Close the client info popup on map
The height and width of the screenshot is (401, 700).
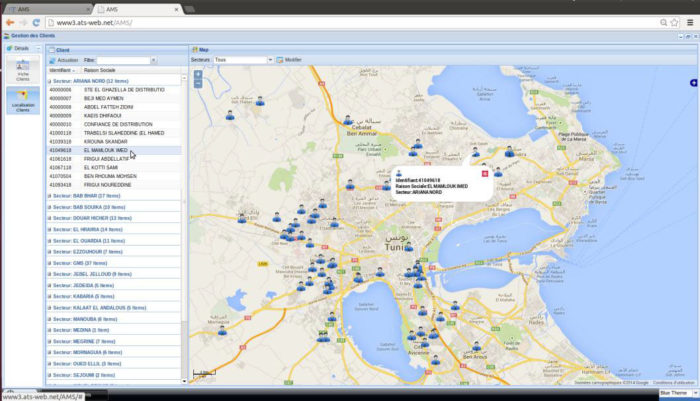pyautogui.click(x=485, y=174)
